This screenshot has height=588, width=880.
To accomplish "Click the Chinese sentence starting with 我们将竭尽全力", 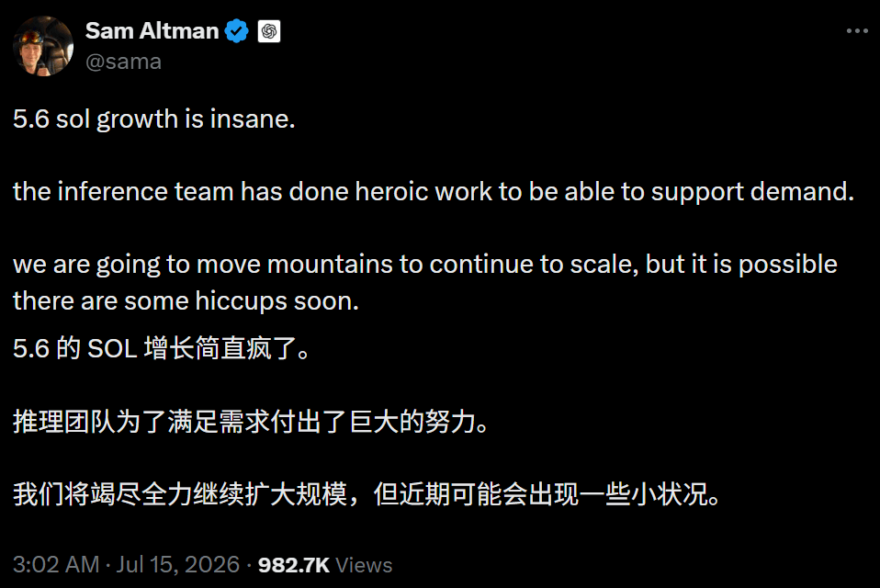I will click(x=367, y=494).
